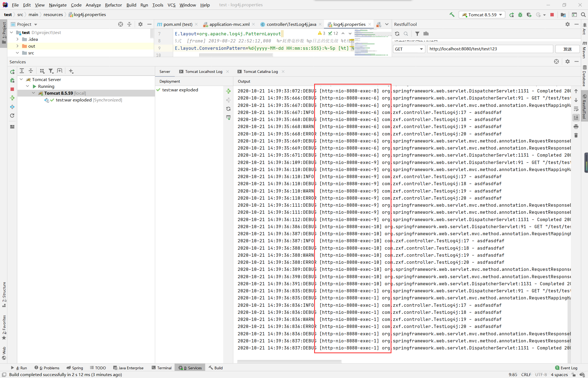Click the Filter funnel icon in Services
The height and width of the screenshot is (378, 588).
coord(51,71)
